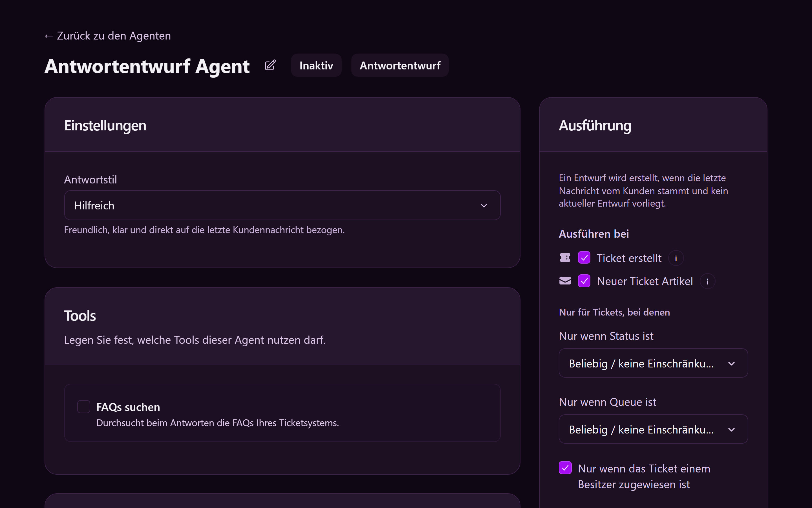Viewport: 812px width, 508px height.
Task: Click the 'Ein Entwurf wird erstellt' explanation text
Action: pos(643,190)
